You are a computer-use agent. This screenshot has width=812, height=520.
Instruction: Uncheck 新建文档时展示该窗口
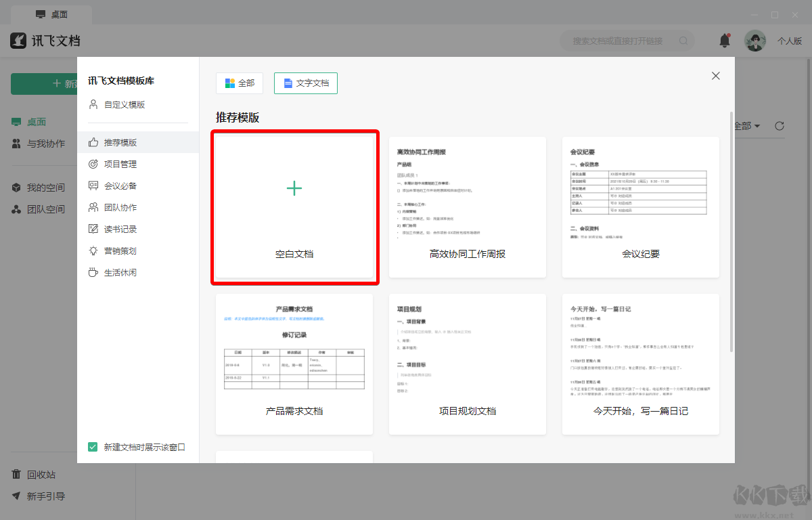pyautogui.click(x=93, y=447)
